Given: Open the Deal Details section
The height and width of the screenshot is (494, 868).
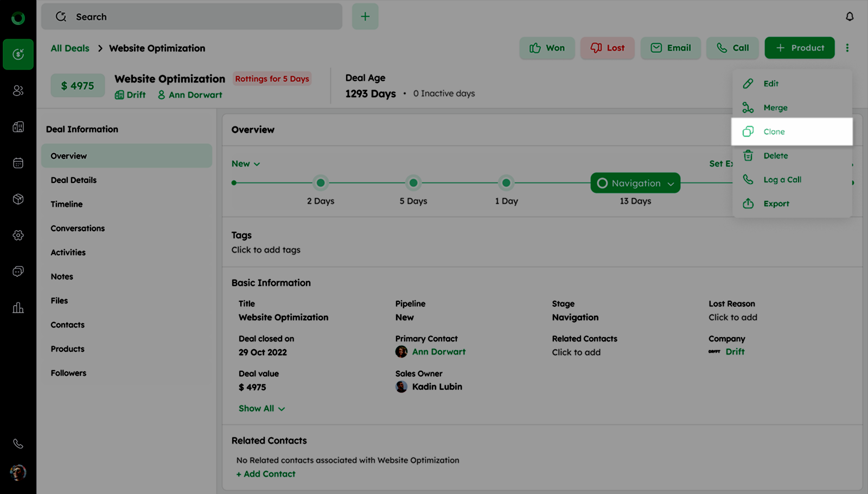Looking at the screenshot, I should point(74,180).
